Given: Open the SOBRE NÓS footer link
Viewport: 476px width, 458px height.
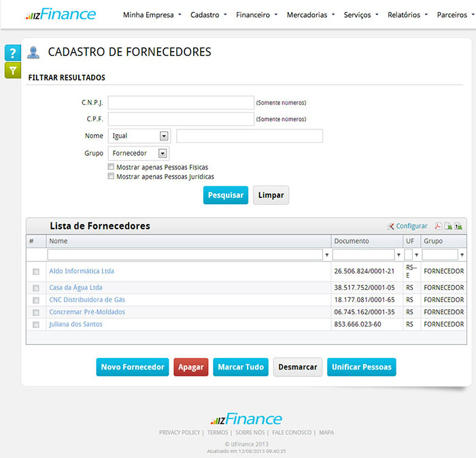Looking at the screenshot, I should pos(250,432).
